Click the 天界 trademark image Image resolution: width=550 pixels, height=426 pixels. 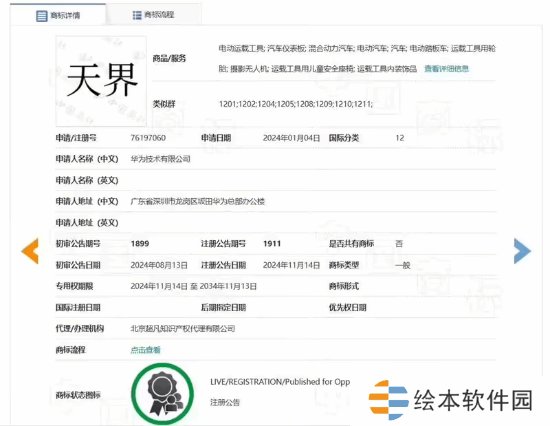(101, 81)
